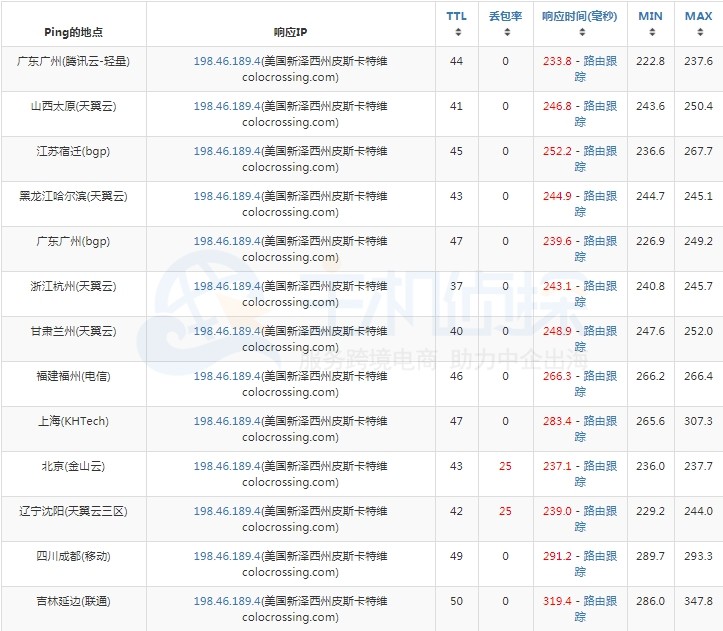Open IP link in 辽宁沈阳(天翼云三区) row
Image resolution: width=723 pixels, height=631 pixels.
point(227,511)
